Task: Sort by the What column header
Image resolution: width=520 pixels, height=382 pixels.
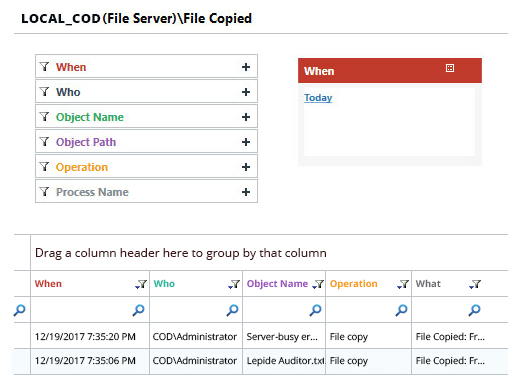Action: [428, 284]
